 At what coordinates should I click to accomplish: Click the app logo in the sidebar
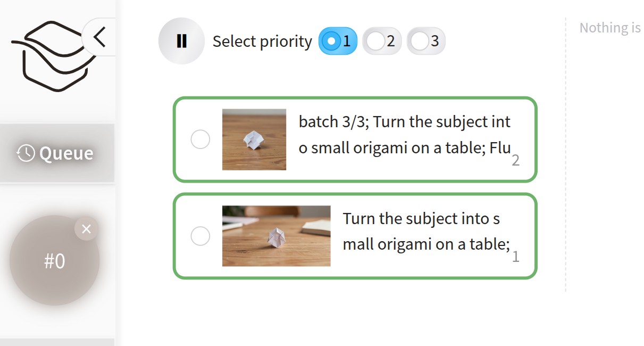51,56
